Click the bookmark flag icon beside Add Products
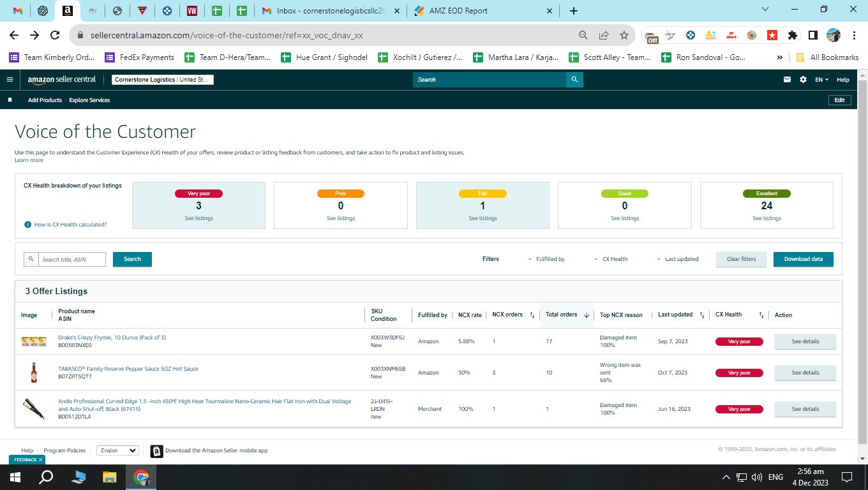This screenshot has height=490, width=868. [x=10, y=100]
